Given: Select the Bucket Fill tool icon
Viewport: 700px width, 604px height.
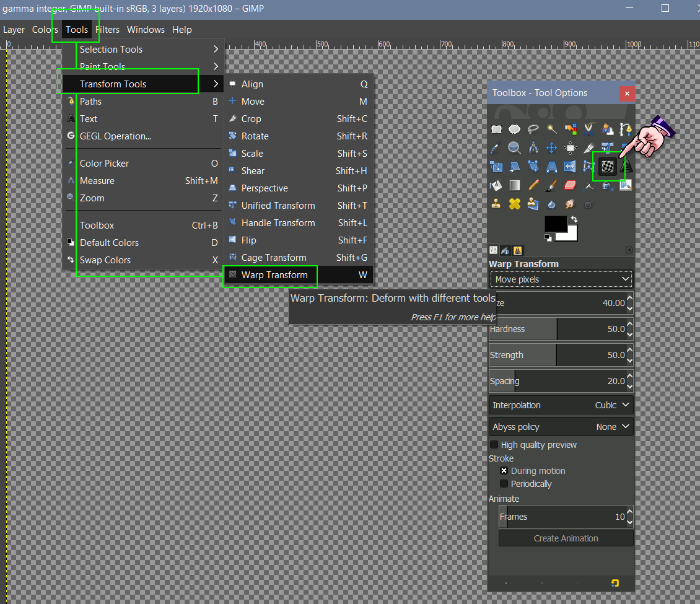Looking at the screenshot, I should pyautogui.click(x=496, y=185).
